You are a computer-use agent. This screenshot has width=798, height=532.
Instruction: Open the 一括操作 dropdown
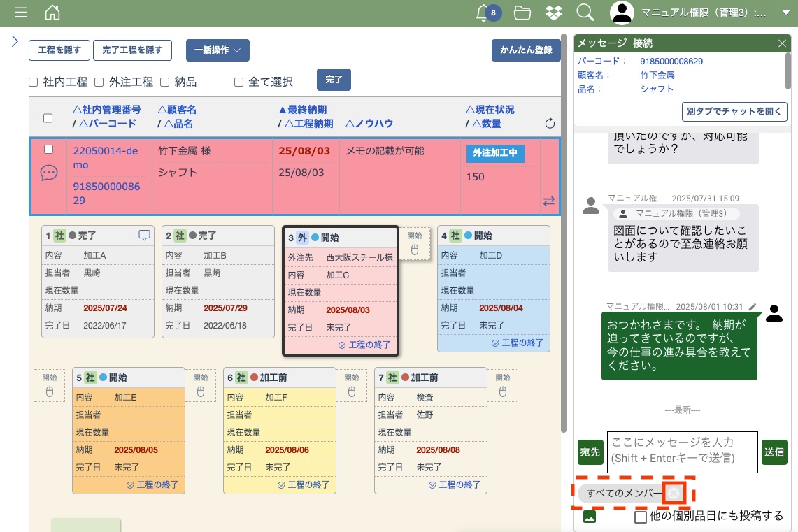point(218,50)
